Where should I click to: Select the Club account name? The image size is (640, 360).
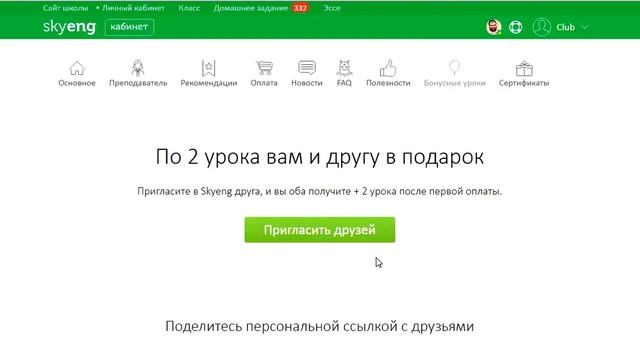[x=565, y=27]
